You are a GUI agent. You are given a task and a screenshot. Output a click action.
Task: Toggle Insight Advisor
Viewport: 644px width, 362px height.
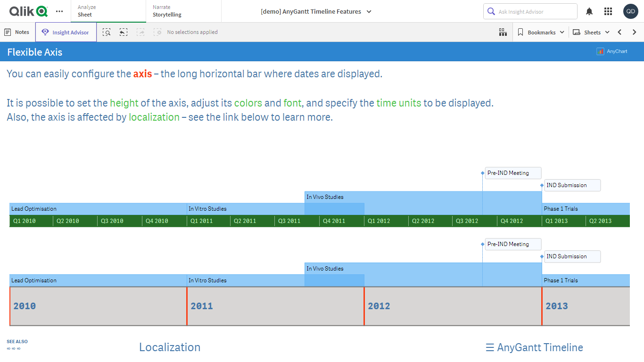(x=66, y=32)
